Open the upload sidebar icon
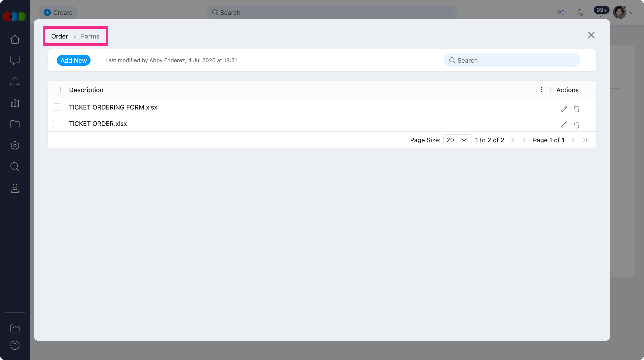The width and height of the screenshot is (644, 360). pos(15,82)
